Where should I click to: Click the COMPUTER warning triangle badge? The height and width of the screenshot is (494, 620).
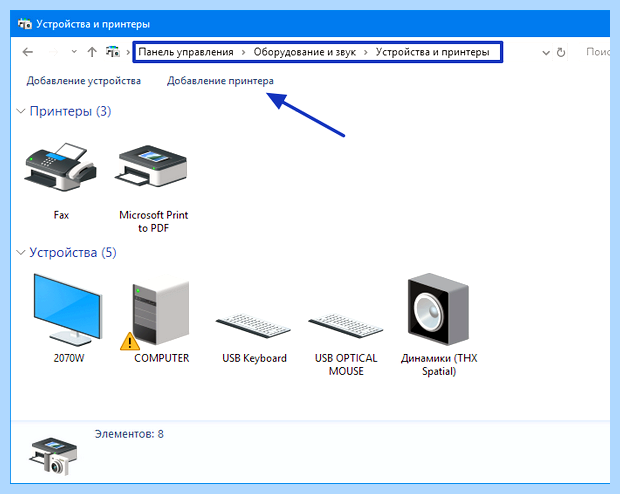[130, 341]
